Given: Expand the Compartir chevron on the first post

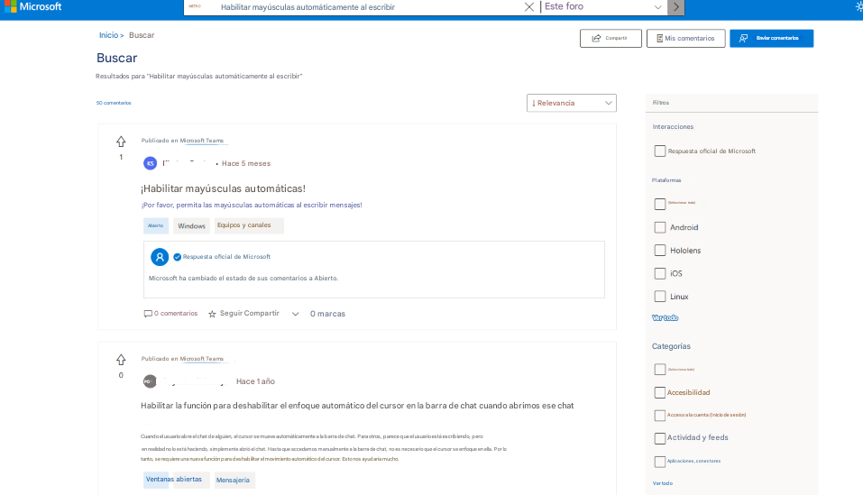Looking at the screenshot, I should (x=295, y=314).
